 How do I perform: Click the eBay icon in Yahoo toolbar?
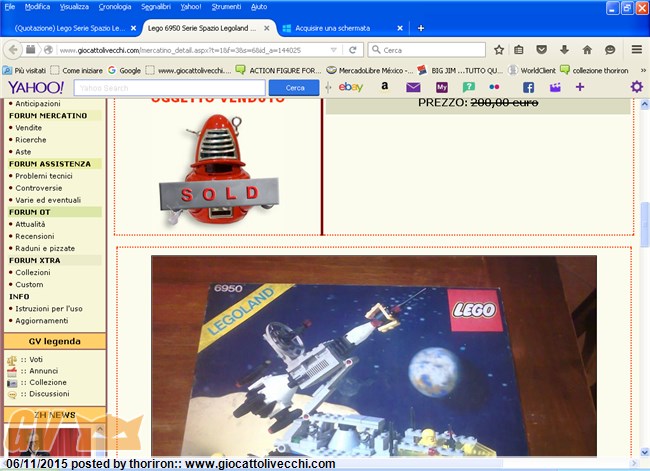click(351, 88)
